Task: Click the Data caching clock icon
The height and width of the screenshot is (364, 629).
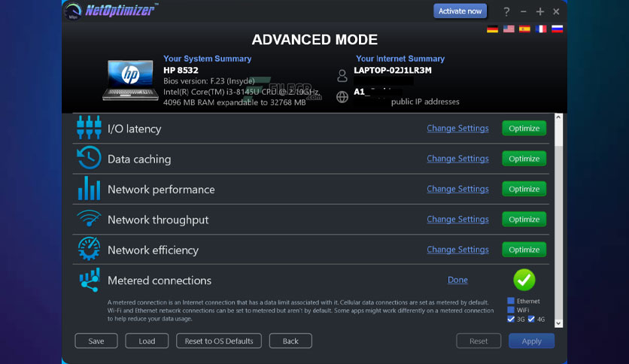Action: pyautogui.click(x=89, y=157)
